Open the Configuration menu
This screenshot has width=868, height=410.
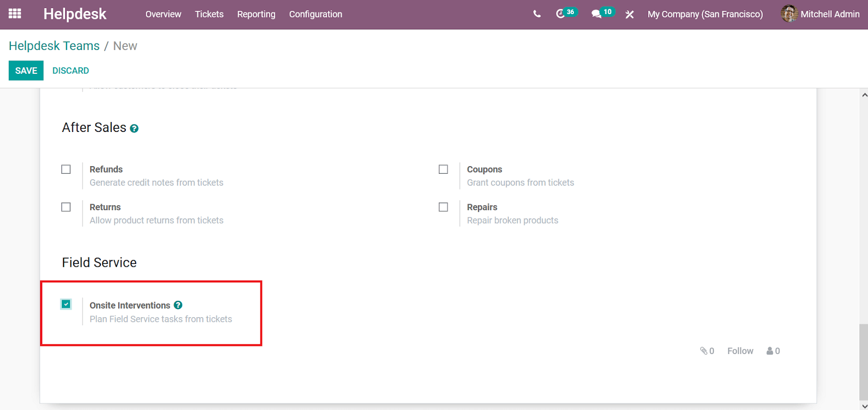(316, 14)
